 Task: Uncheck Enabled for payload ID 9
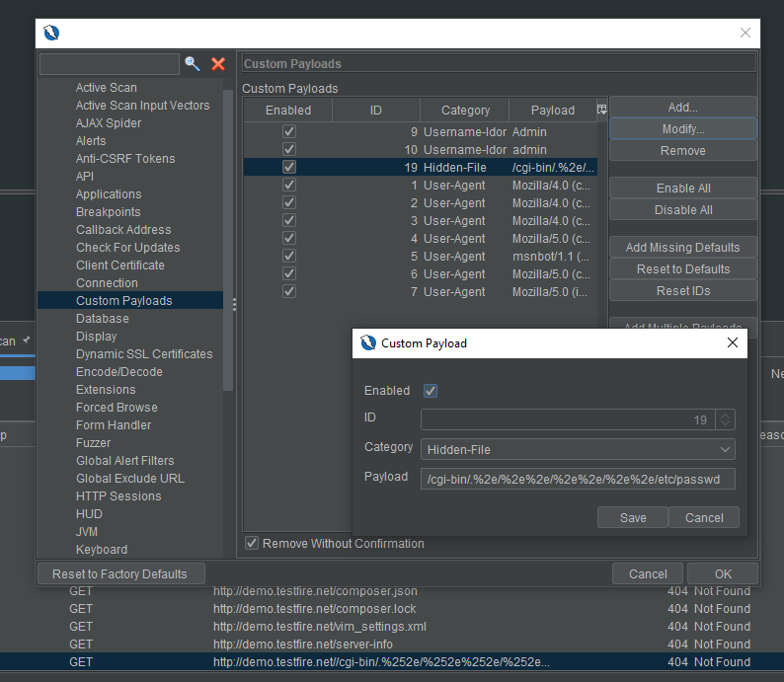point(289,131)
